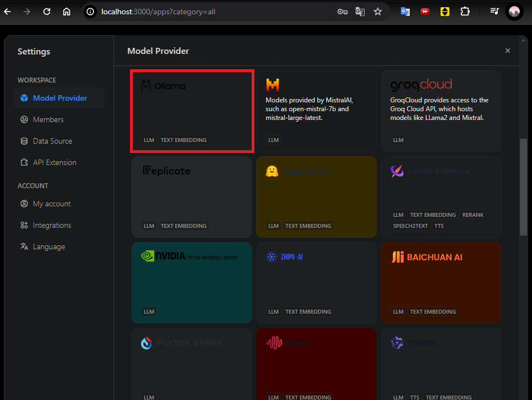
Task: Open the API Extension settings section
Action: [59, 162]
